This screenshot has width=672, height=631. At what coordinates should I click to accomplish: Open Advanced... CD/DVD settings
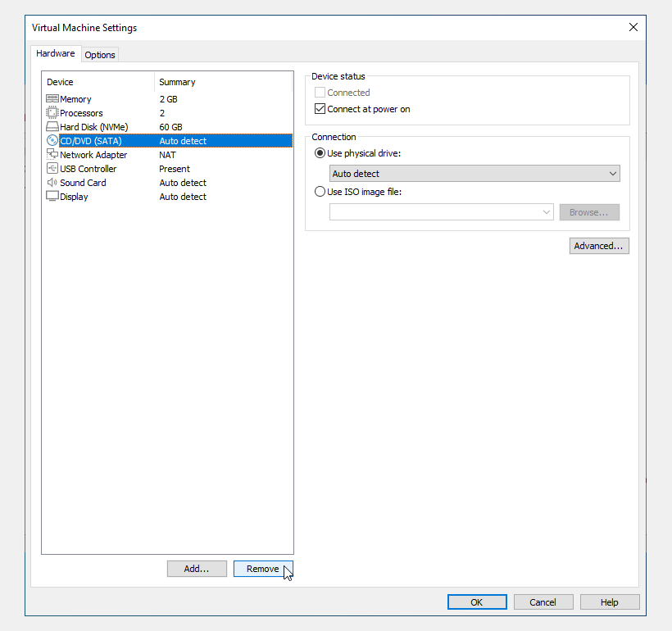tap(599, 246)
